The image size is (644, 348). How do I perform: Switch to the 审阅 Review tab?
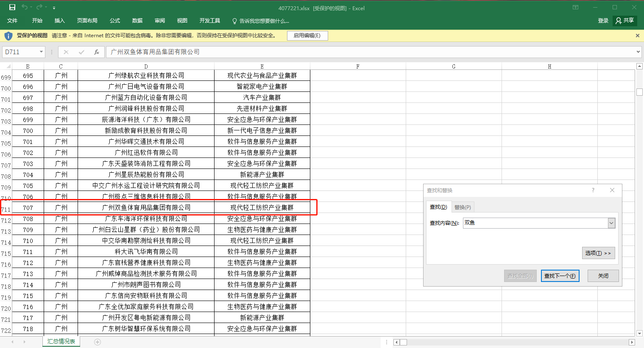coord(160,21)
